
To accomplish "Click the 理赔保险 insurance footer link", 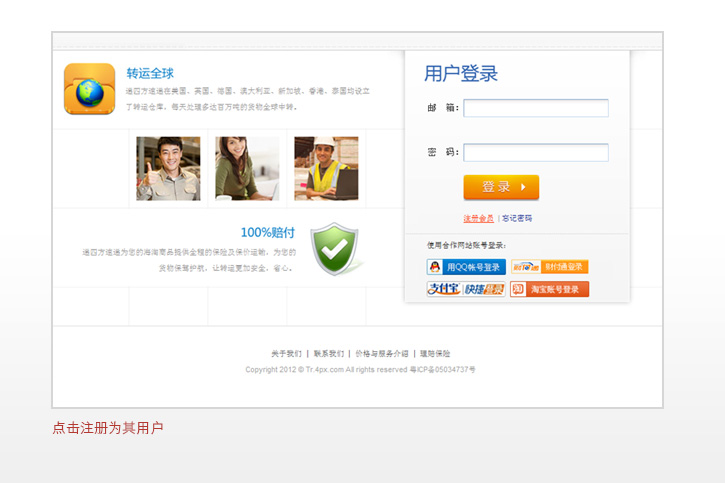I will pyautogui.click(x=435, y=354).
